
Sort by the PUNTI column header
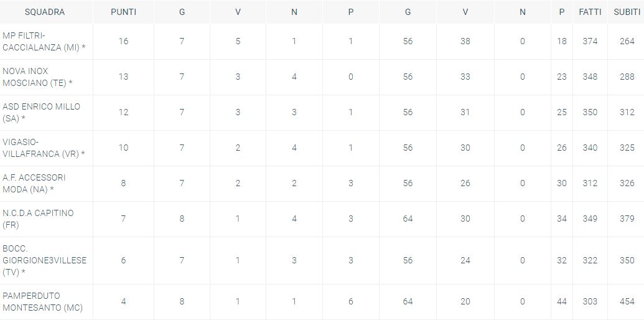123,12
